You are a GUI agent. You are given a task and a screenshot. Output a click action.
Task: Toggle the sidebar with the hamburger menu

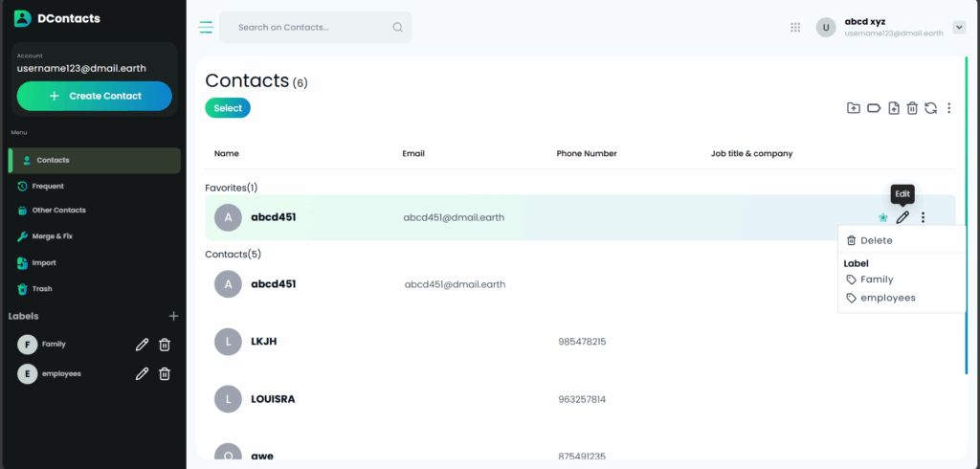[x=206, y=28]
